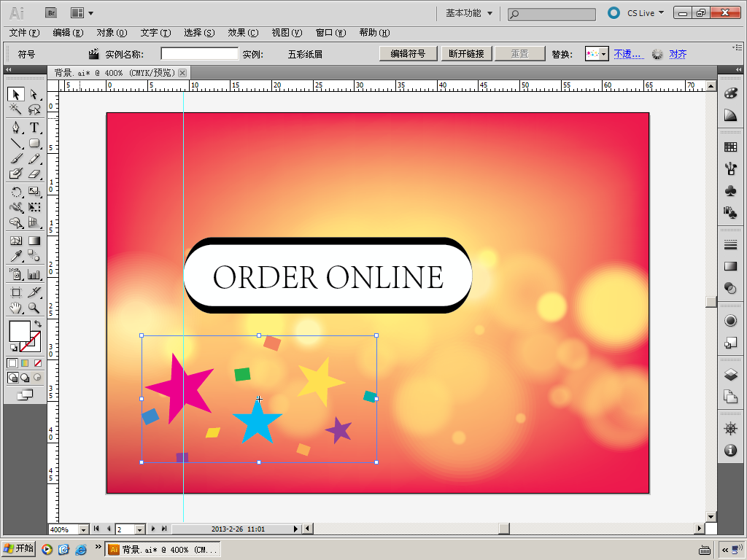The width and height of the screenshot is (747, 560).
Task: Select the Lasso tool
Action: (34, 110)
